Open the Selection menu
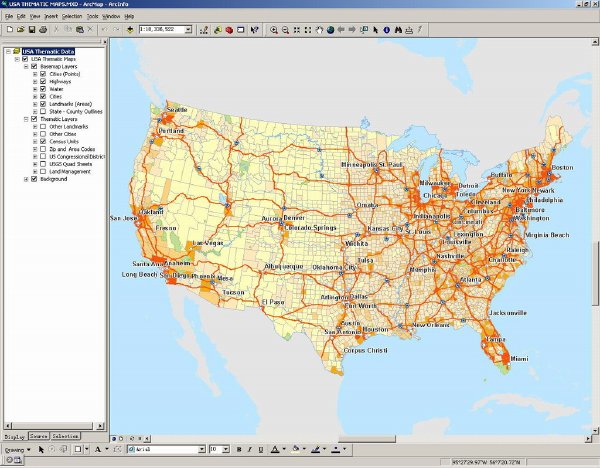 point(72,16)
